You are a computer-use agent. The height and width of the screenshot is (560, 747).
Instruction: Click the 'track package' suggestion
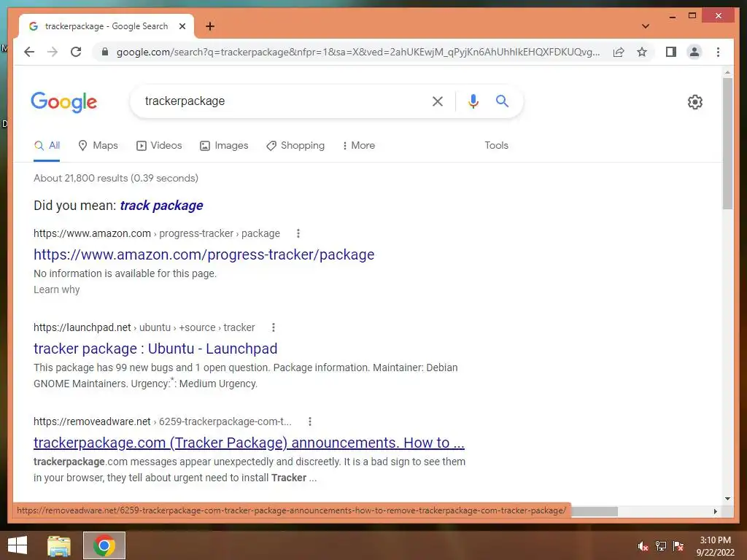click(161, 206)
